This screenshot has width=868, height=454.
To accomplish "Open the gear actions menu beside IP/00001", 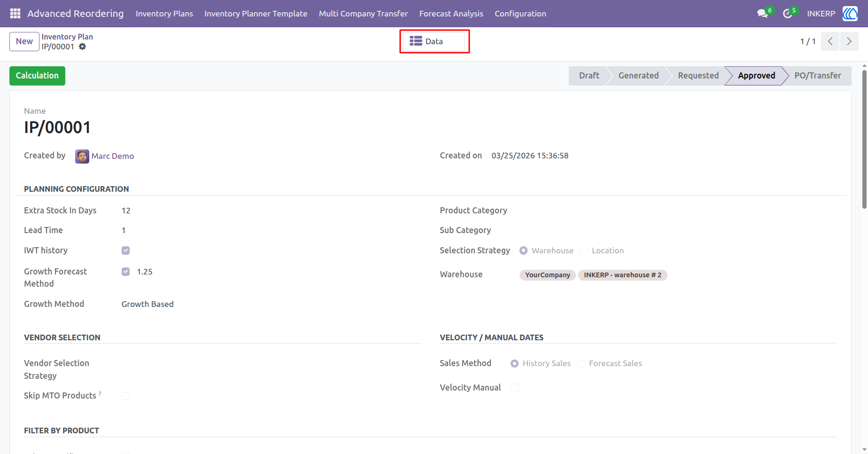I will (82, 47).
